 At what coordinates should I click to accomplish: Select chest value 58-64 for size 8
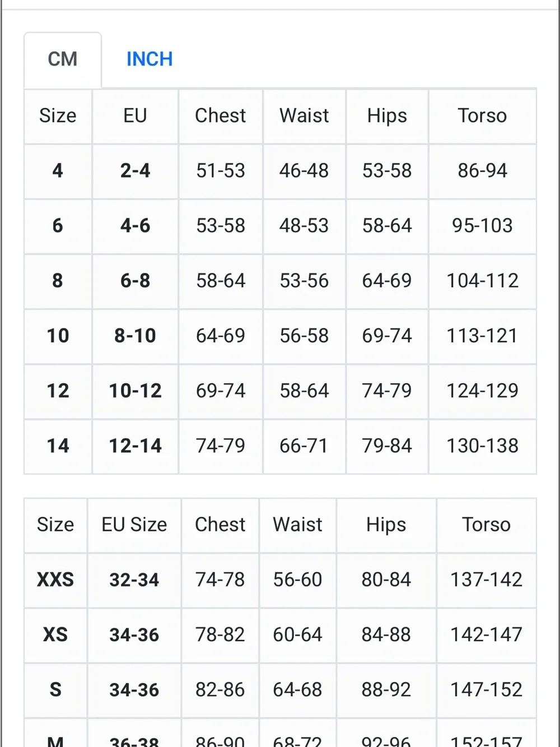coord(221,281)
